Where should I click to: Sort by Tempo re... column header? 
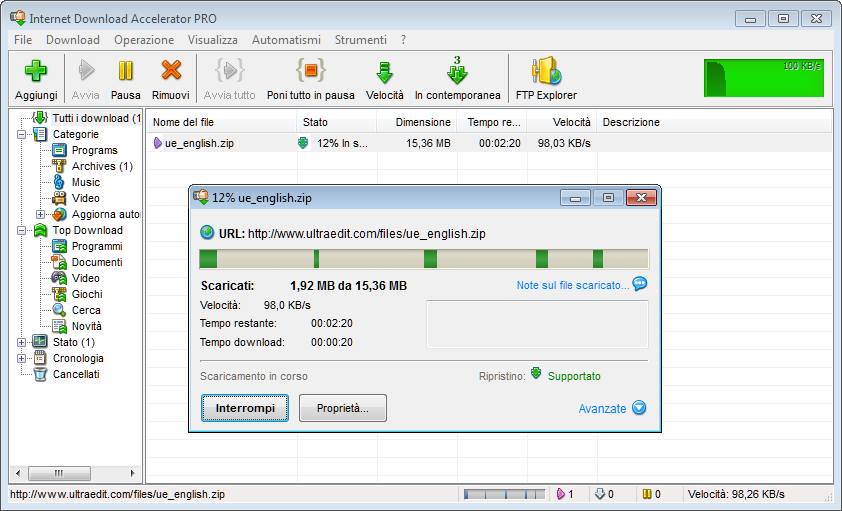pos(492,122)
